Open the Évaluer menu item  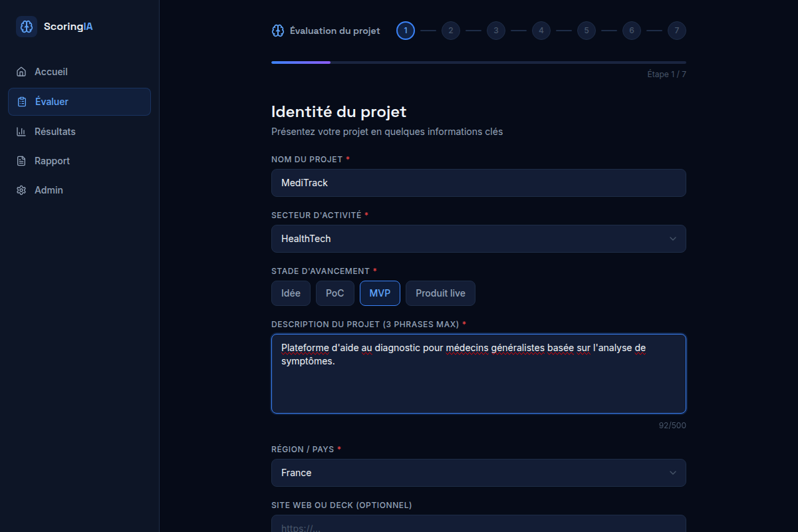click(x=80, y=102)
